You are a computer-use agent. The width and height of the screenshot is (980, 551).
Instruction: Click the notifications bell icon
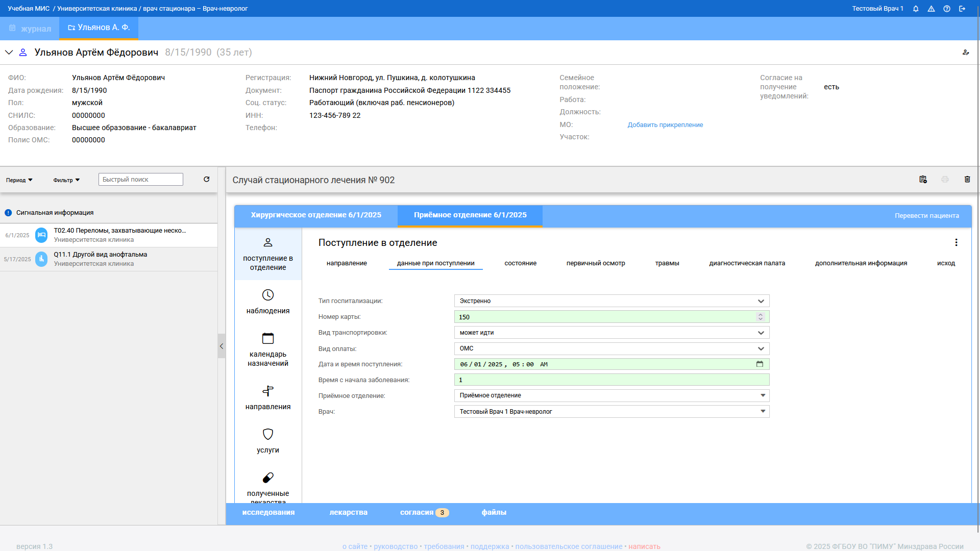(x=916, y=9)
